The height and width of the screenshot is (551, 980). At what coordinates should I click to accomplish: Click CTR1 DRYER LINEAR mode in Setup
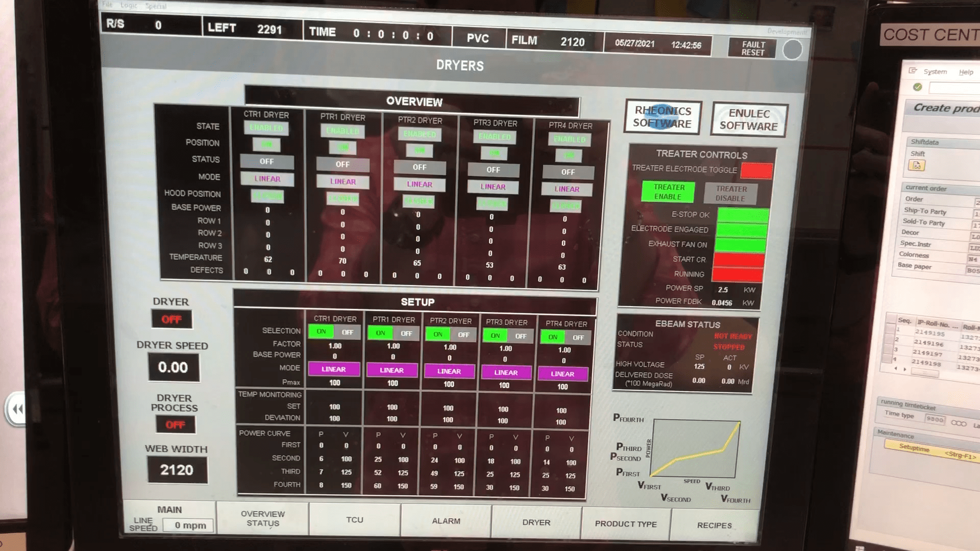click(334, 369)
